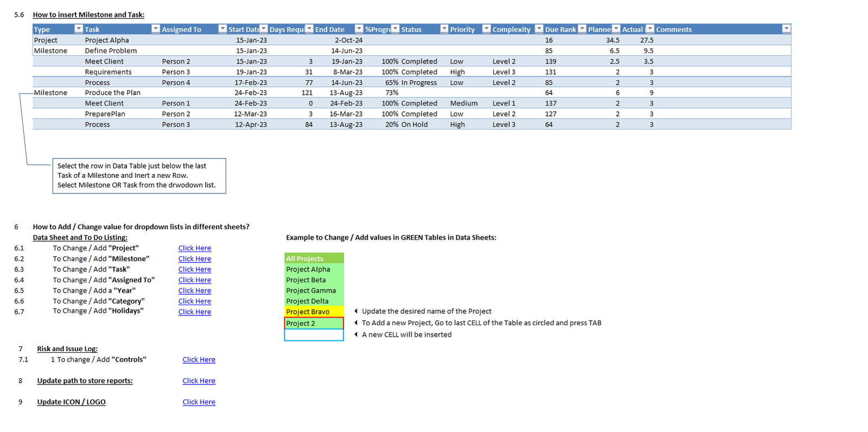Expand the Assigned To filter dropdown

coord(222,29)
